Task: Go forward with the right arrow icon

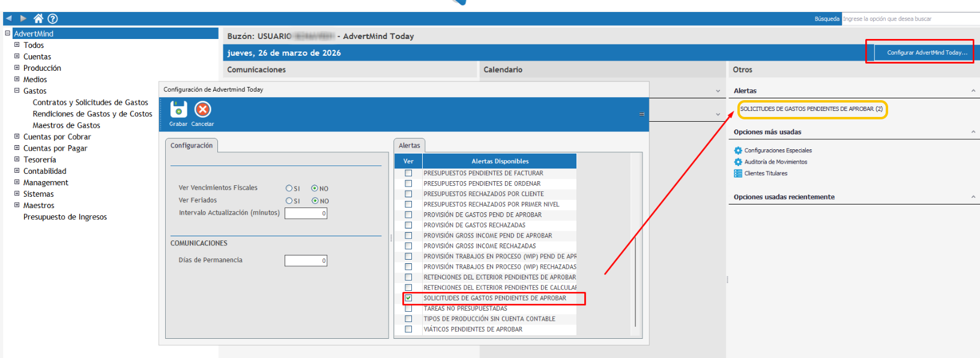Action: tap(23, 19)
